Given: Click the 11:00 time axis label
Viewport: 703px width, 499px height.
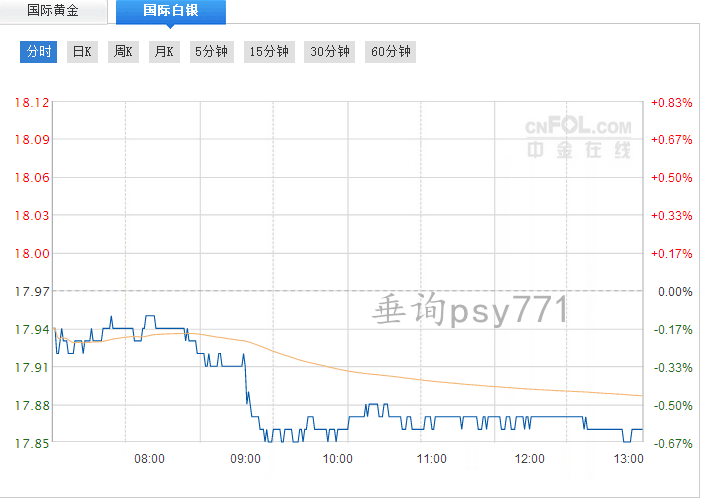Looking at the screenshot, I should 432,459.
